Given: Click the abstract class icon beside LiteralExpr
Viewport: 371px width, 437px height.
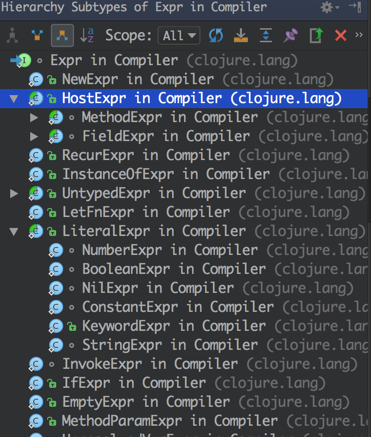Looking at the screenshot, I should 36,232.
